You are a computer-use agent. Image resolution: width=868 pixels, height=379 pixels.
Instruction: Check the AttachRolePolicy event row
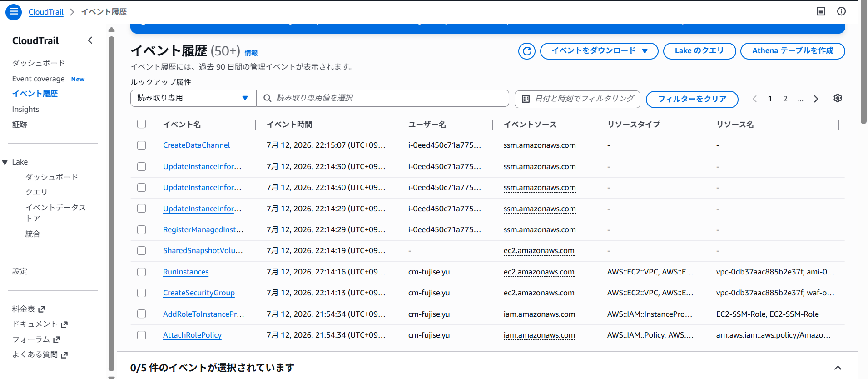(x=142, y=335)
